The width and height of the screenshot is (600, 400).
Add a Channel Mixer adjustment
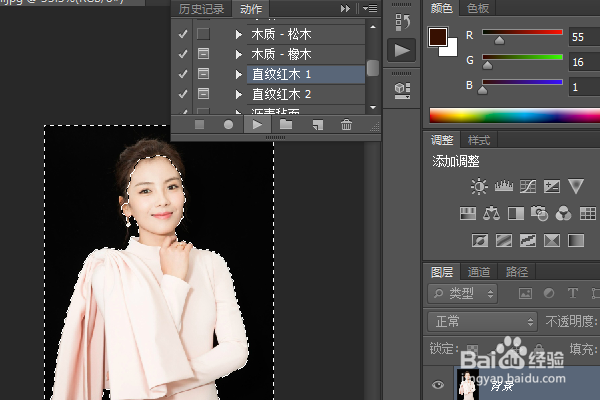click(564, 214)
